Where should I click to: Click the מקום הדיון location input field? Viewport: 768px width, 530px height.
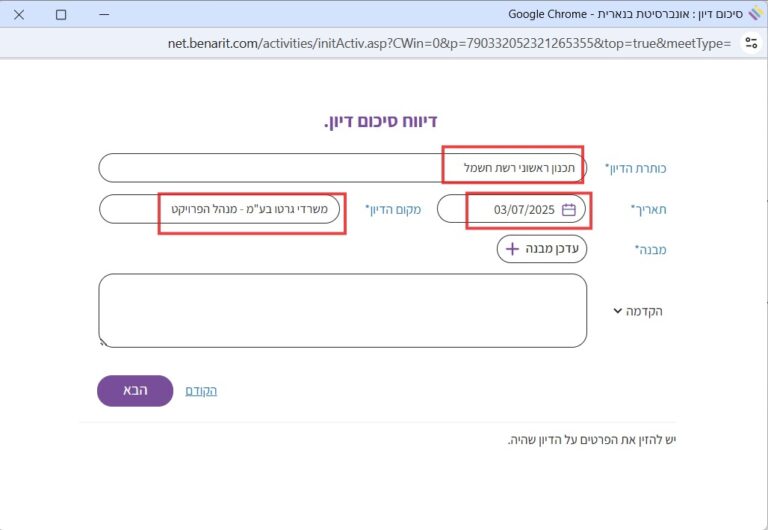click(220, 210)
